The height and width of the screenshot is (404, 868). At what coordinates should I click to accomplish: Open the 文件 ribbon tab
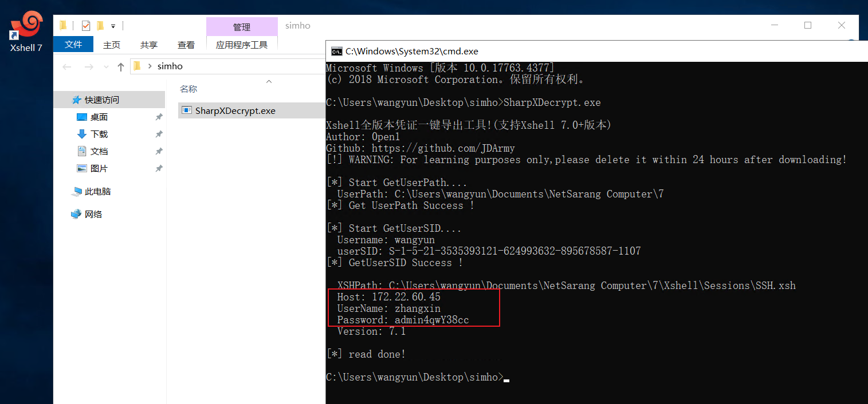tap(73, 44)
